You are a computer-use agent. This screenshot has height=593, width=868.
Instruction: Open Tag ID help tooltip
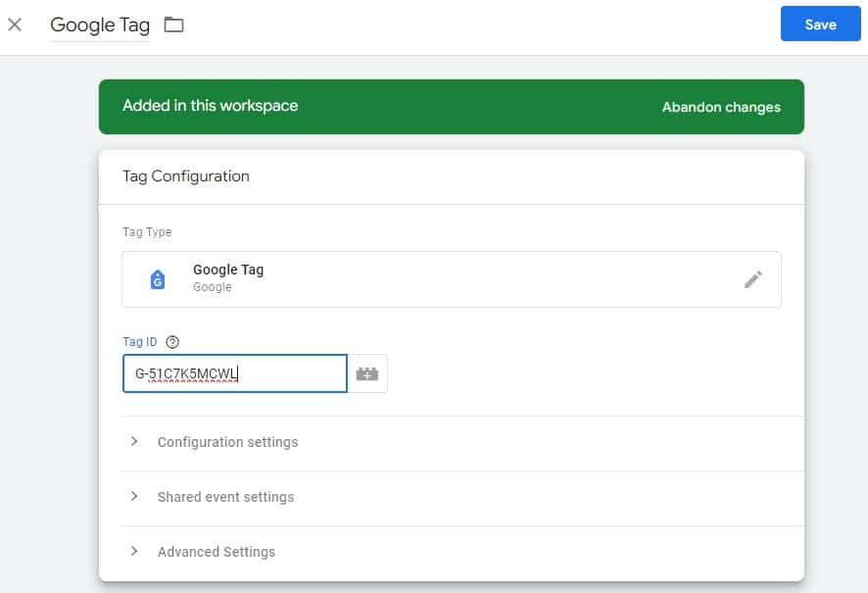tap(172, 342)
